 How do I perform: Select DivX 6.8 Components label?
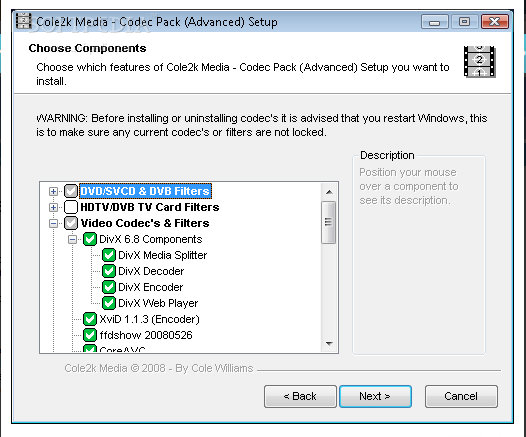pos(151,239)
